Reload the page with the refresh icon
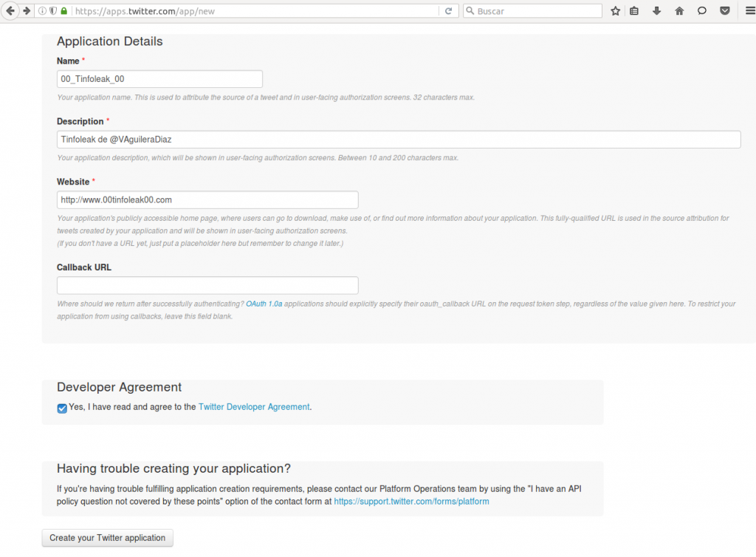 tap(448, 11)
